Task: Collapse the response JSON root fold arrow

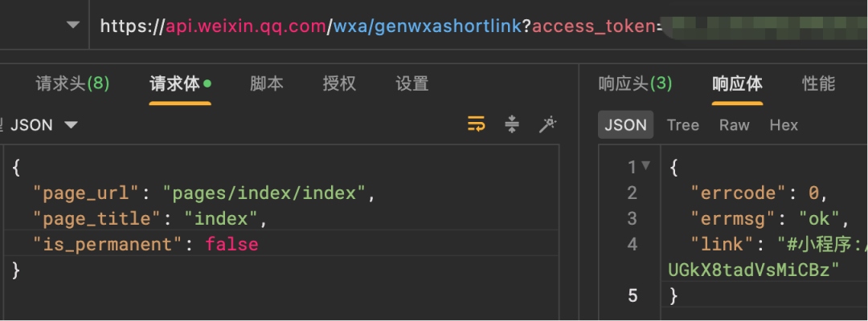Action: click(x=645, y=167)
